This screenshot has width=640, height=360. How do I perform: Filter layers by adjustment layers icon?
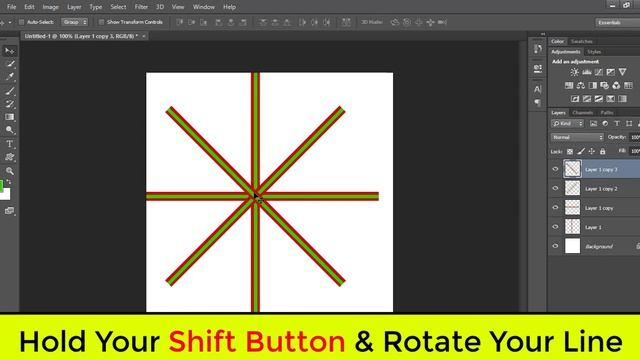(x=605, y=124)
